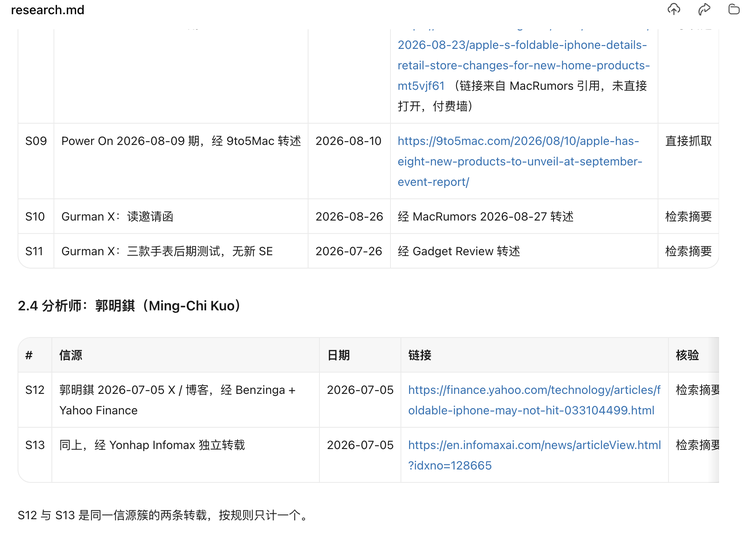The height and width of the screenshot is (538, 750).
Task: Click the S11 row number cell
Action: click(34, 251)
